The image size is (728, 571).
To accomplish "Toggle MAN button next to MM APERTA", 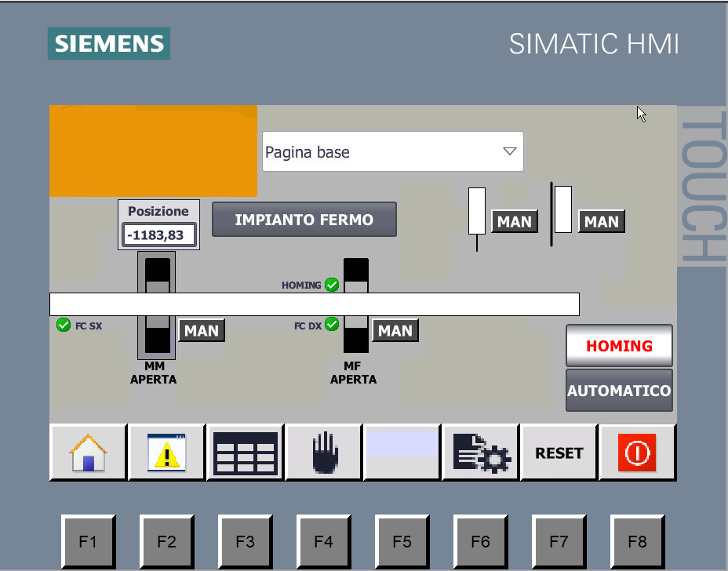I will pyautogui.click(x=202, y=330).
